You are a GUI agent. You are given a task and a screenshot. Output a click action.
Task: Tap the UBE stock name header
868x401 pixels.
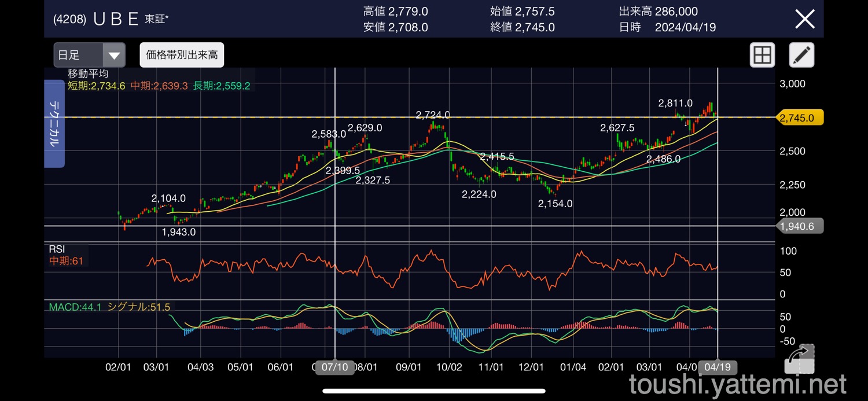(x=115, y=19)
